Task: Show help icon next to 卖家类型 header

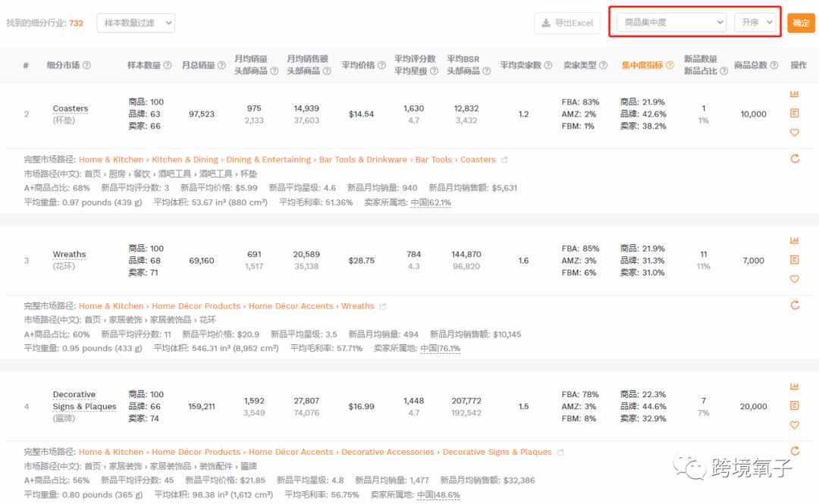Action: 604,65
